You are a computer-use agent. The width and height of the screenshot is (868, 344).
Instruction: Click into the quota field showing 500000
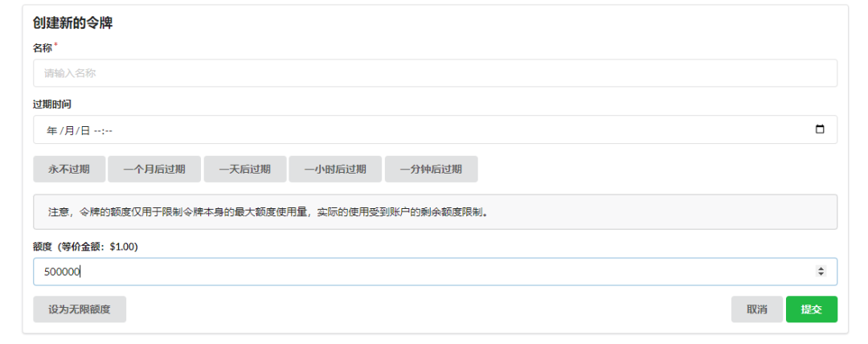pyautogui.click(x=402, y=272)
